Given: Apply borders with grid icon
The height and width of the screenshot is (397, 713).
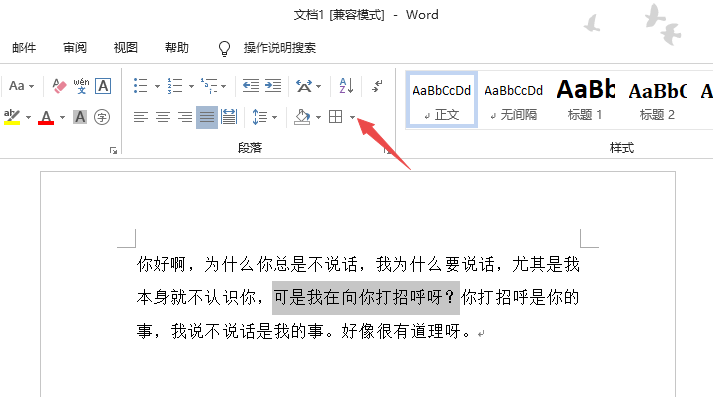Looking at the screenshot, I should tap(336, 117).
